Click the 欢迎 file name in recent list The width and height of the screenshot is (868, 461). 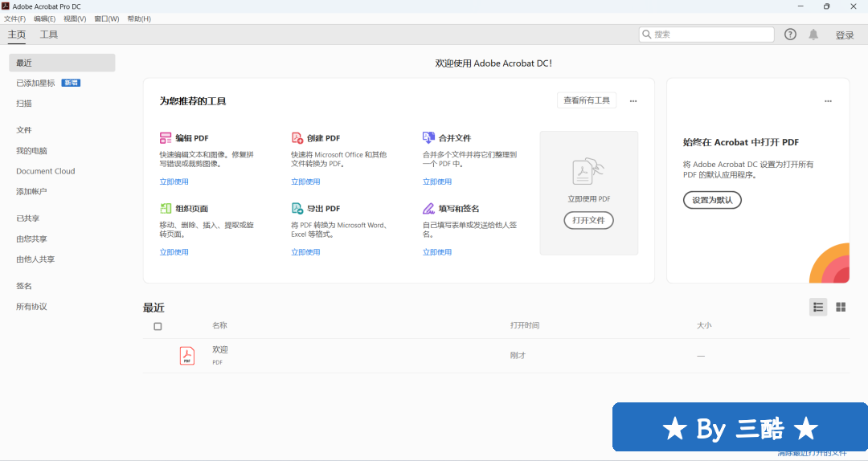[219, 349]
